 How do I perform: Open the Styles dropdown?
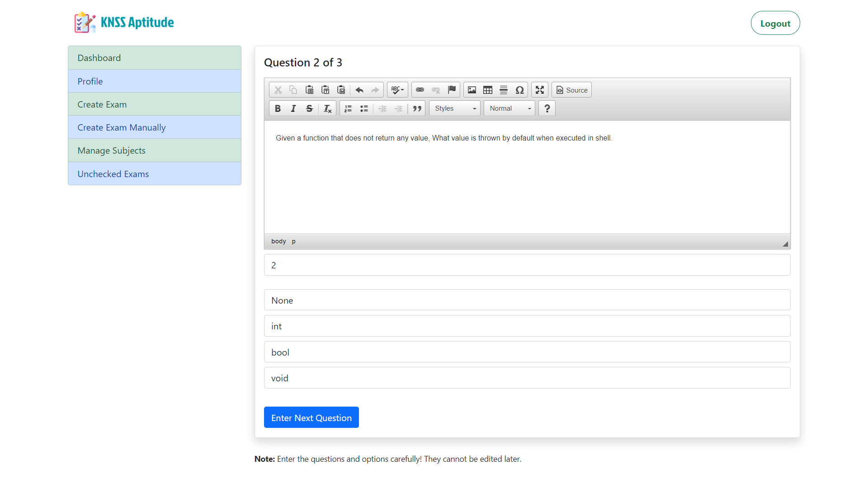pos(455,108)
